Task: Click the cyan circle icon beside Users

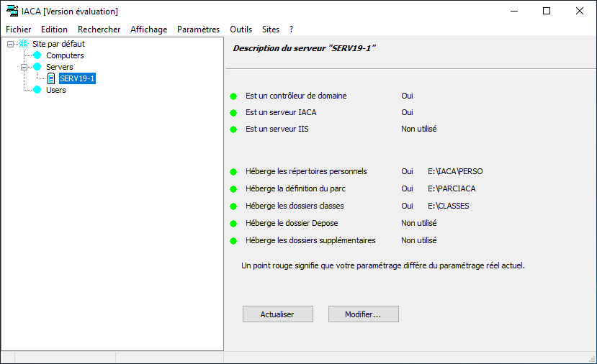Action: tap(37, 90)
